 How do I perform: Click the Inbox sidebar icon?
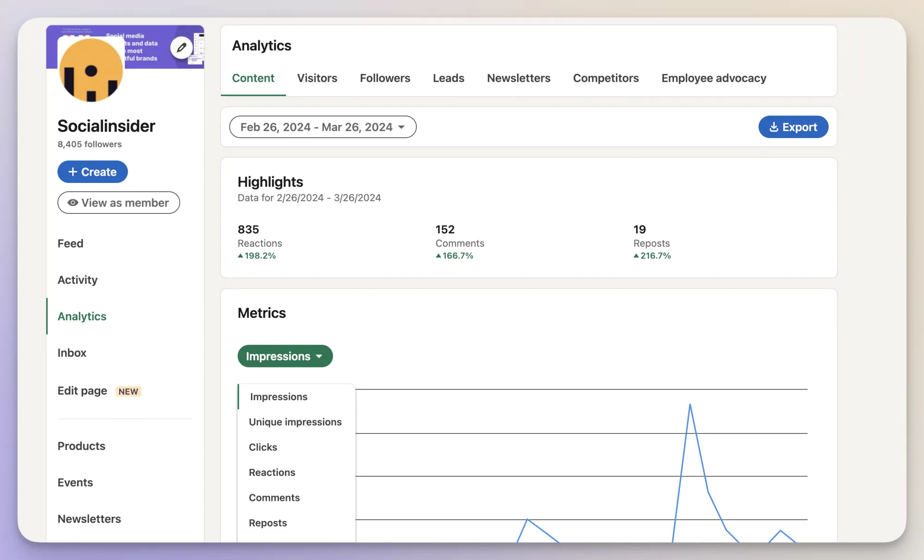coord(72,352)
